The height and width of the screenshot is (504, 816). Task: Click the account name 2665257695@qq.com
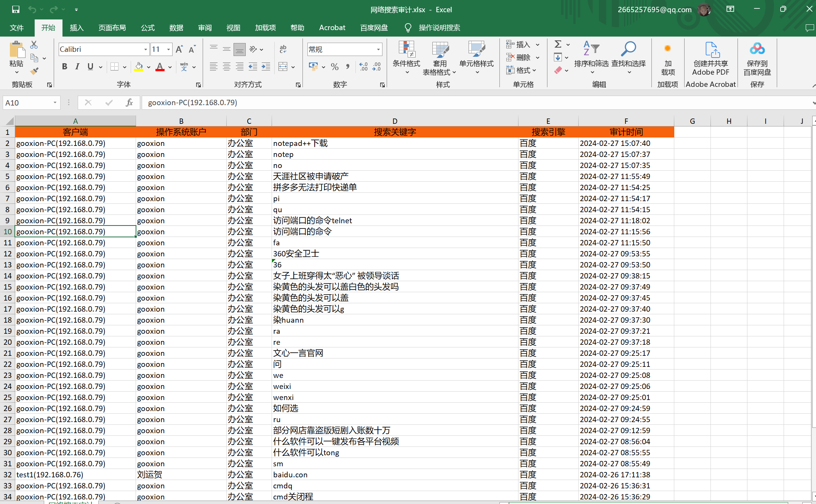click(x=654, y=10)
